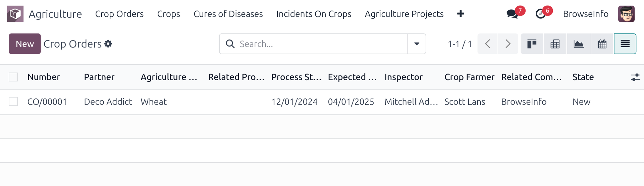Switch to pivot table view
This screenshot has width=644, height=186.
click(555, 44)
